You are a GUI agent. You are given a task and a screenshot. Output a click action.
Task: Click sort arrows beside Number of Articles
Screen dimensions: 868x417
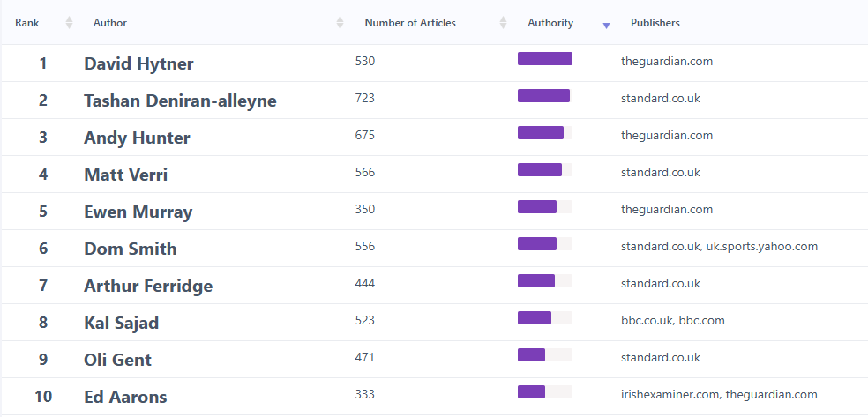(503, 23)
